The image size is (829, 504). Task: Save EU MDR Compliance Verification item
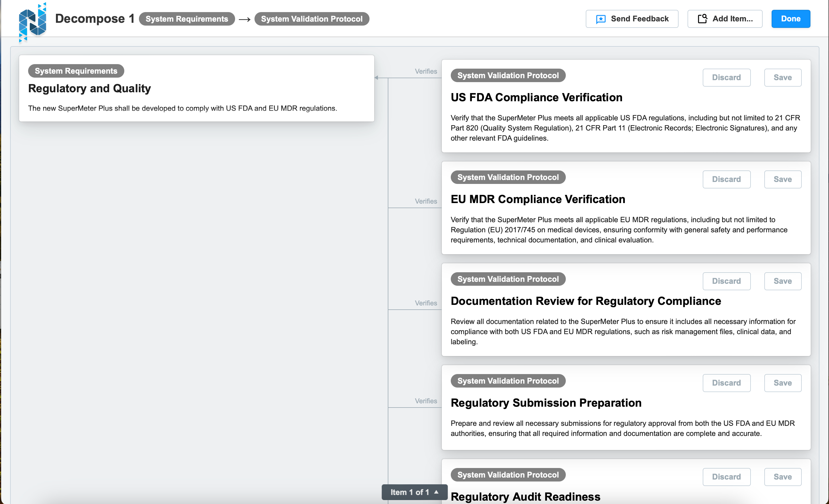point(782,179)
